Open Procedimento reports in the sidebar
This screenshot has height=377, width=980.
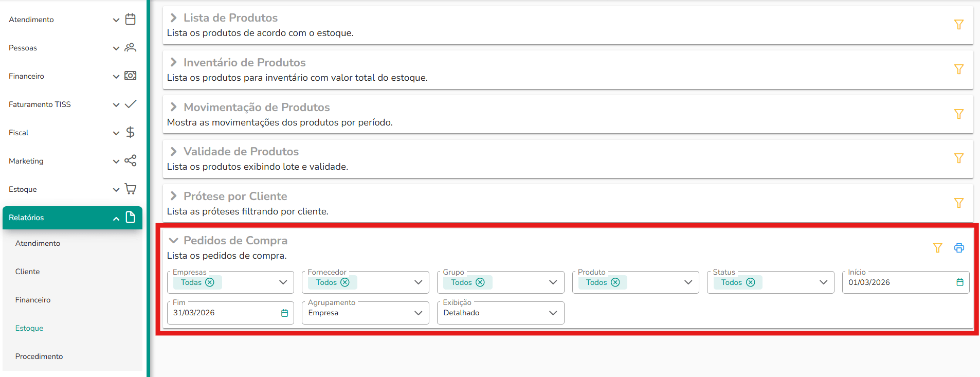pyautogui.click(x=39, y=356)
